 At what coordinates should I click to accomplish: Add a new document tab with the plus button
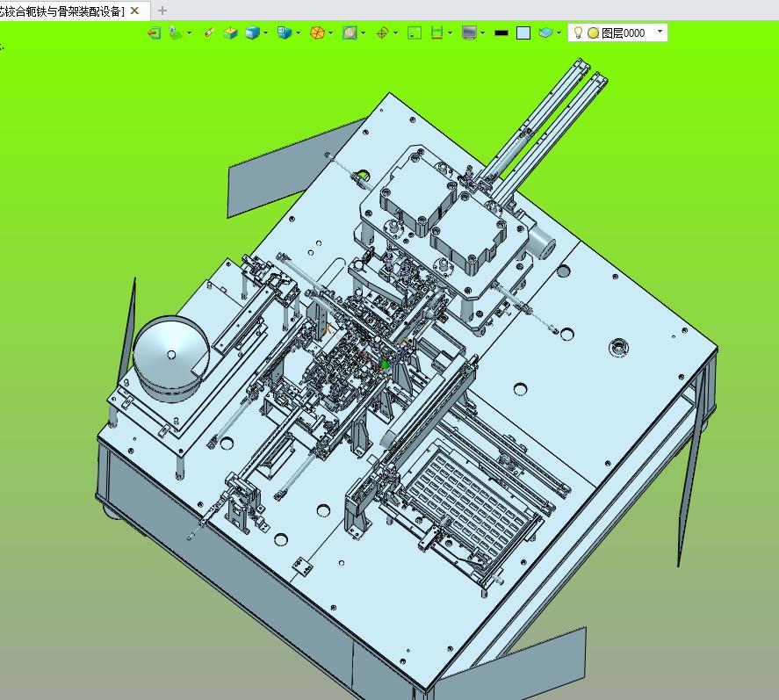point(162,11)
